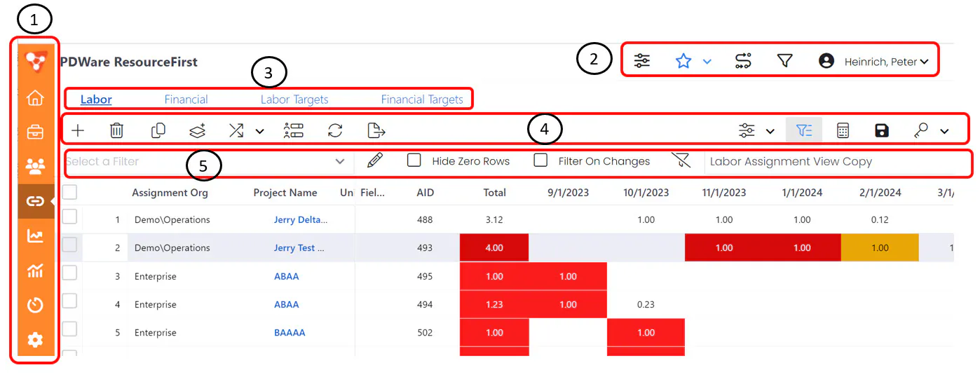The image size is (980, 391).
Task: Open the Jerry Test project link
Action: pyautogui.click(x=299, y=248)
